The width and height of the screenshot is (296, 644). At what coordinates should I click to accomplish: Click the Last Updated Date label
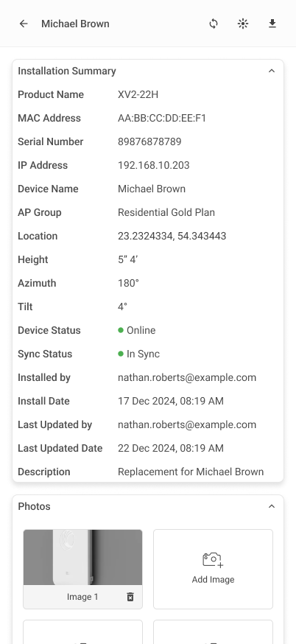click(x=60, y=449)
